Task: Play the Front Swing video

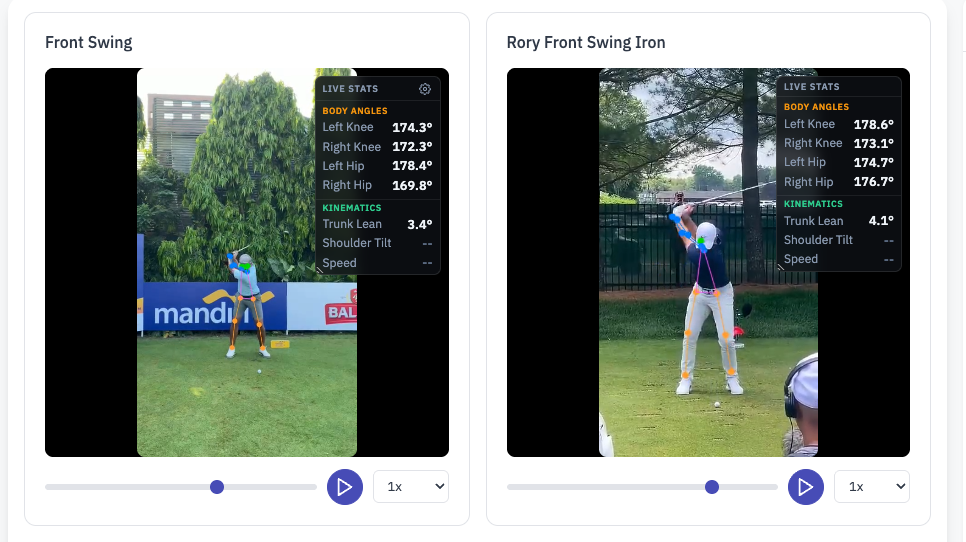Action: coord(345,487)
